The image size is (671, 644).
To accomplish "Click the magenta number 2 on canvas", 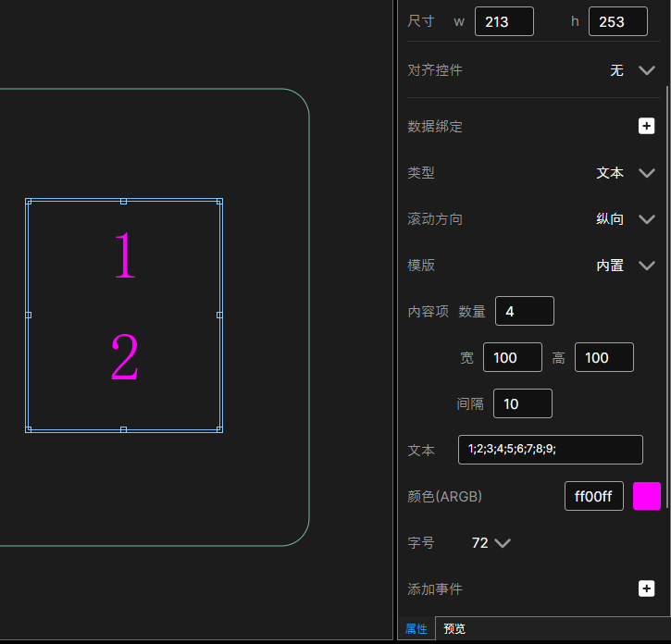I will 125,357.
